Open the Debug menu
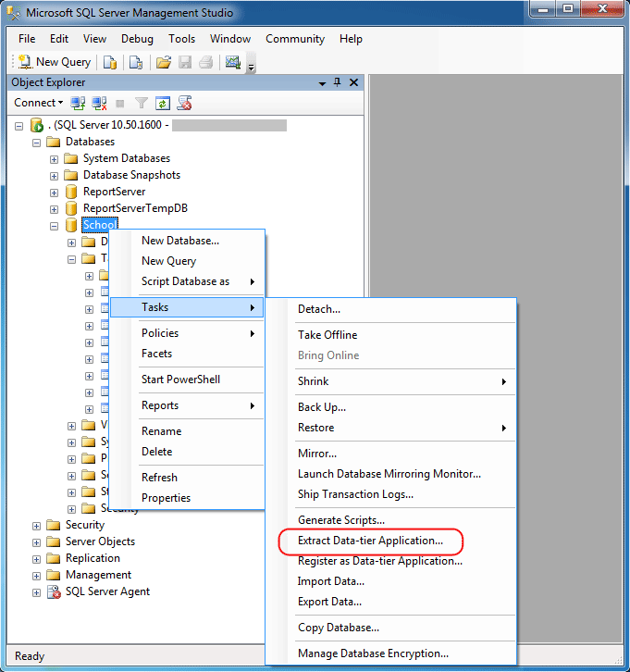Image resolution: width=630 pixels, height=672 pixels. (x=137, y=39)
